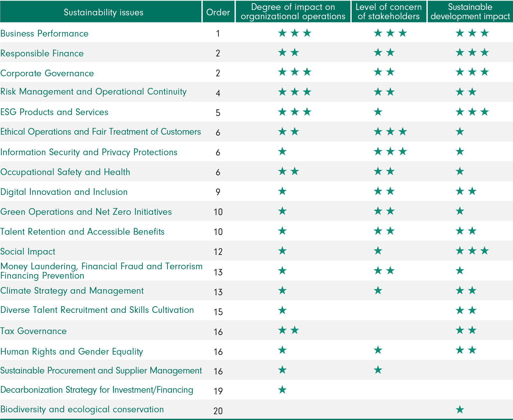Click order number 1 for Business Performance
Image resolution: width=513 pixels, height=420 pixels.
tap(218, 33)
